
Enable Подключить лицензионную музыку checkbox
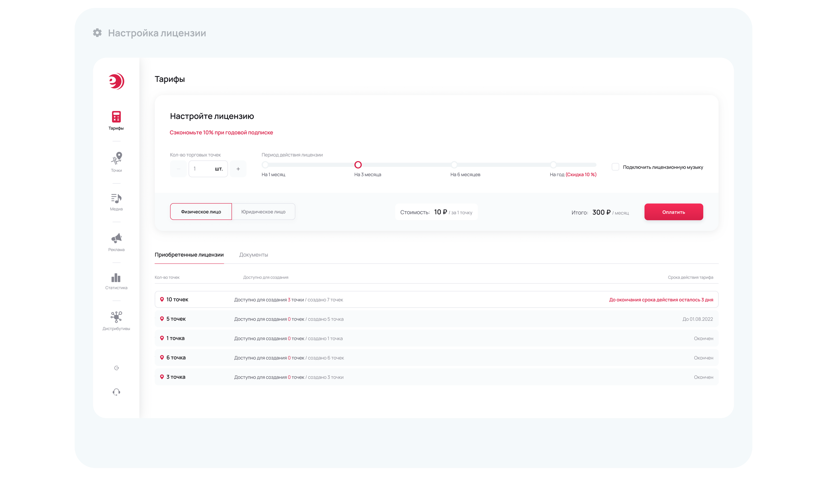615,167
